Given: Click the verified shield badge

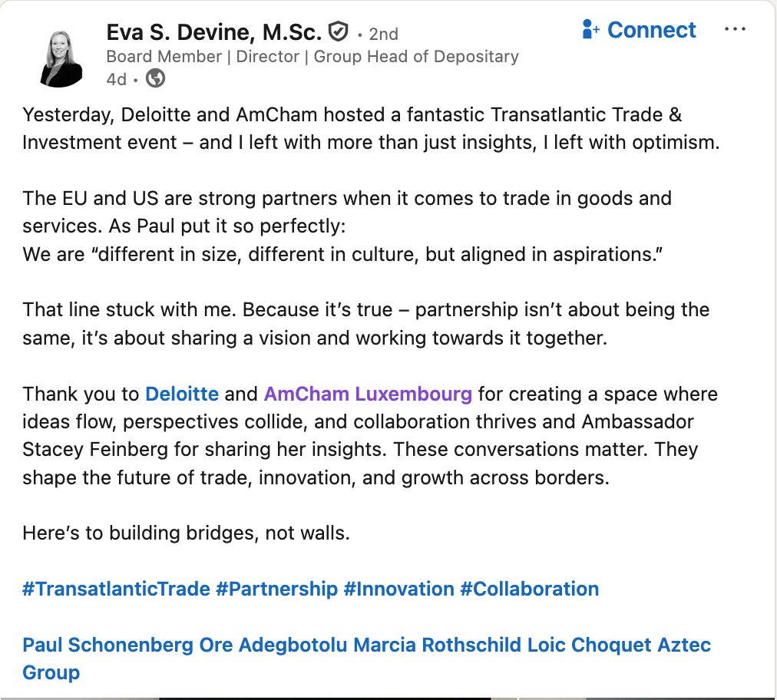Looking at the screenshot, I should 338,32.
